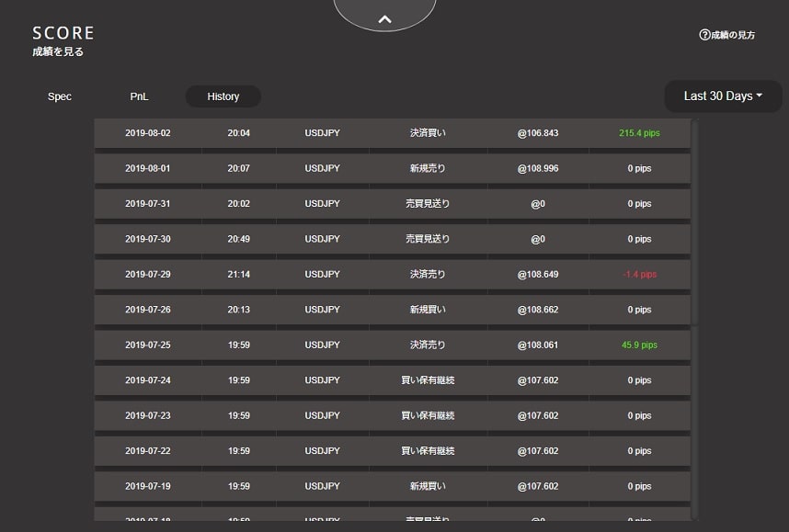Click the date 2019-07-26
Image resolution: width=789 pixels, height=532 pixels.
coord(148,310)
